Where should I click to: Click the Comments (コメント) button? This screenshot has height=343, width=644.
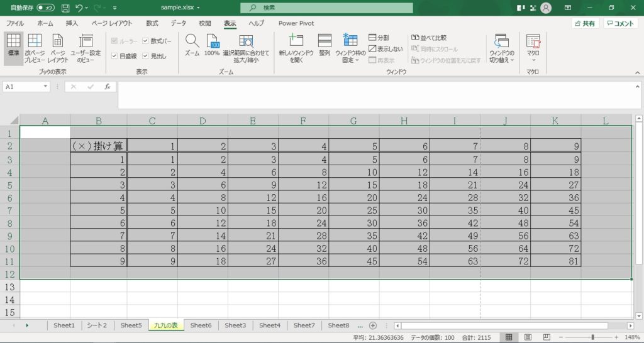point(620,23)
